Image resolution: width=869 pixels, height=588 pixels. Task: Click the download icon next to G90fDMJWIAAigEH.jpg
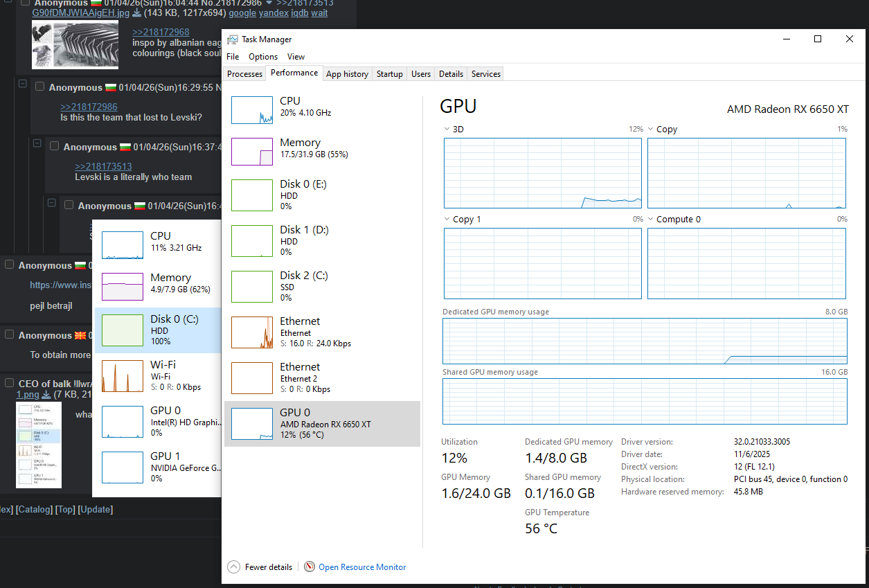pyautogui.click(x=136, y=13)
